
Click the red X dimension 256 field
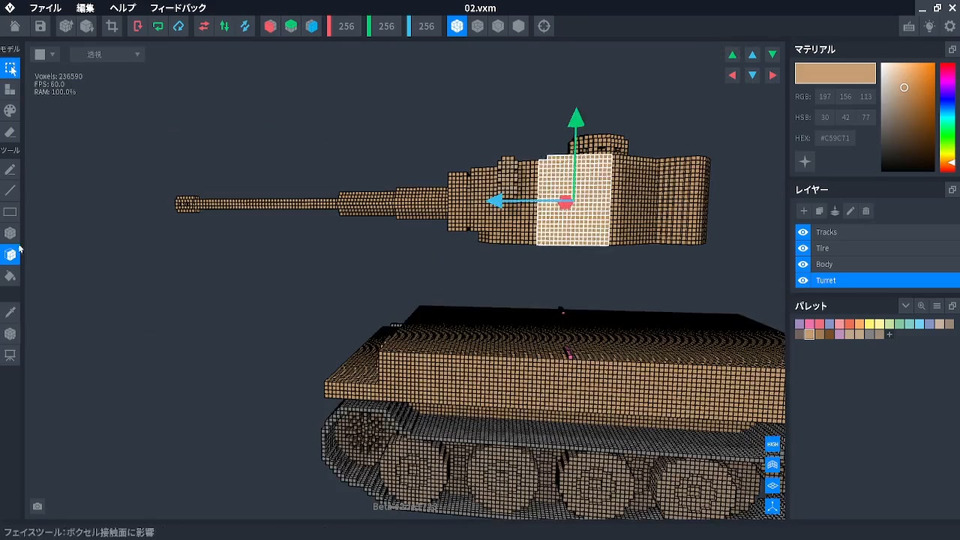346,26
